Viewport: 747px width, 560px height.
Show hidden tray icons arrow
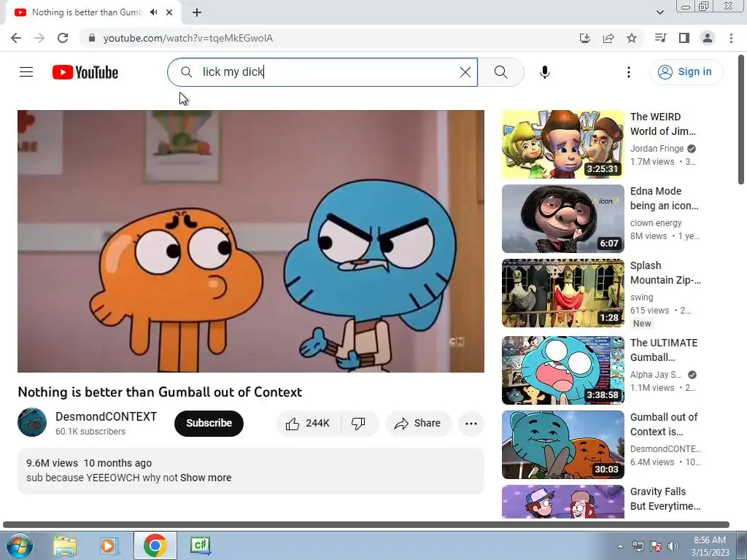coord(620,547)
